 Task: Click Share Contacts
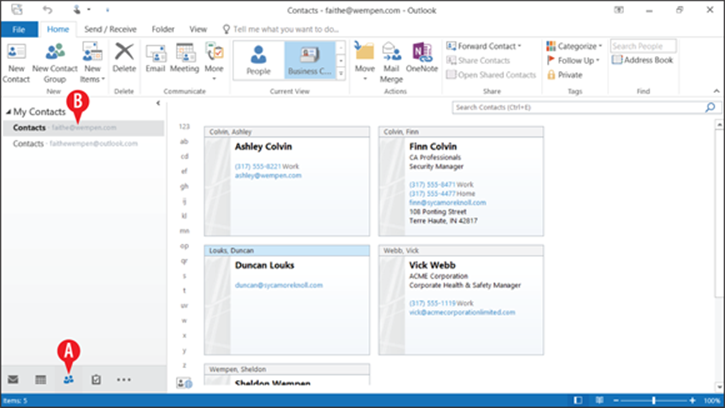[478, 60]
